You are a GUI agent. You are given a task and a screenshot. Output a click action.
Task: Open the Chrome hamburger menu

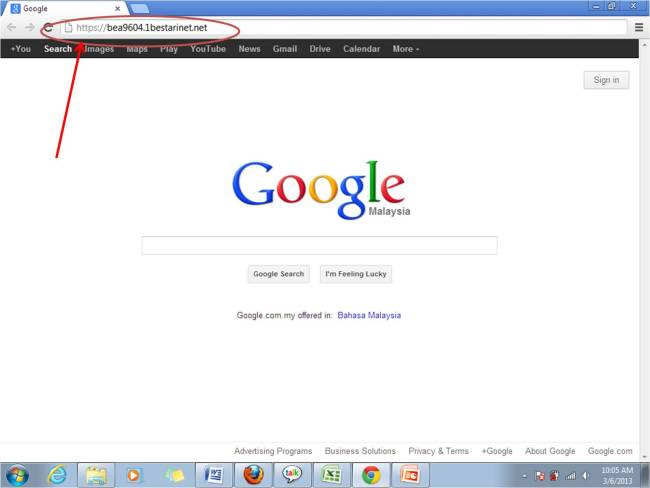point(639,27)
